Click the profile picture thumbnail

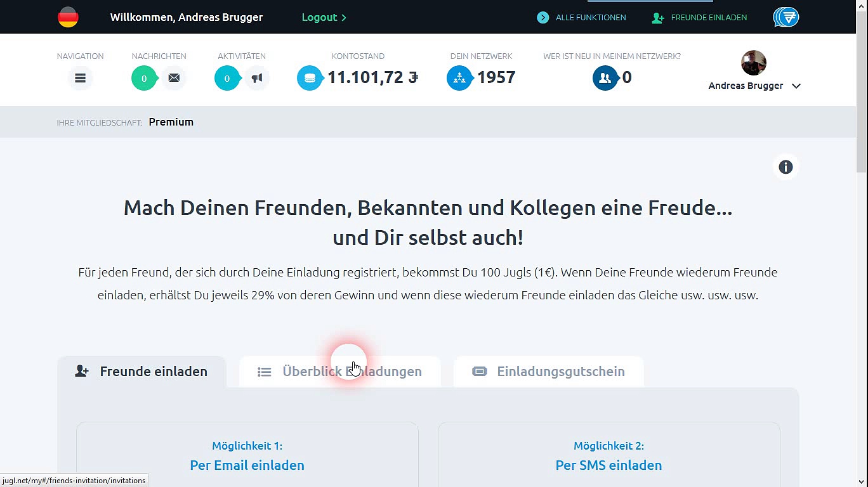754,63
